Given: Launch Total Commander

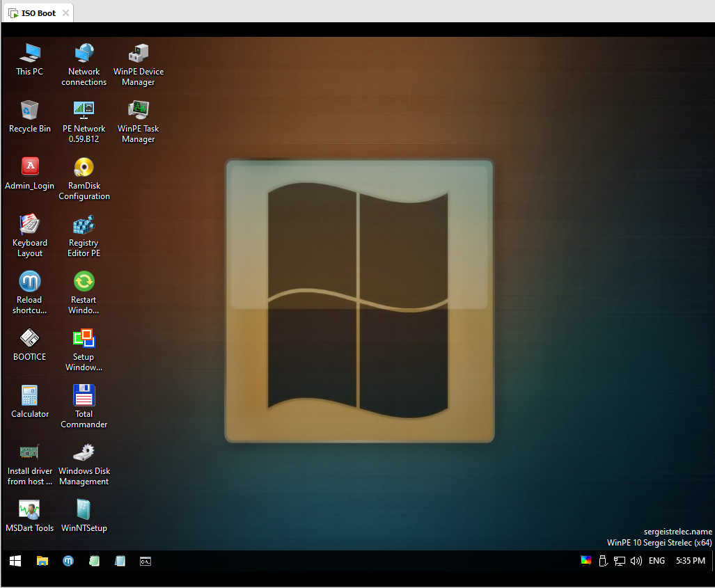Looking at the screenshot, I should point(84,407).
